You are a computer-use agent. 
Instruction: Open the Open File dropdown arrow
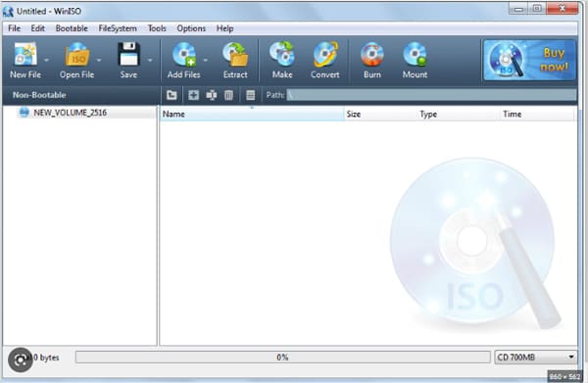[x=99, y=60]
